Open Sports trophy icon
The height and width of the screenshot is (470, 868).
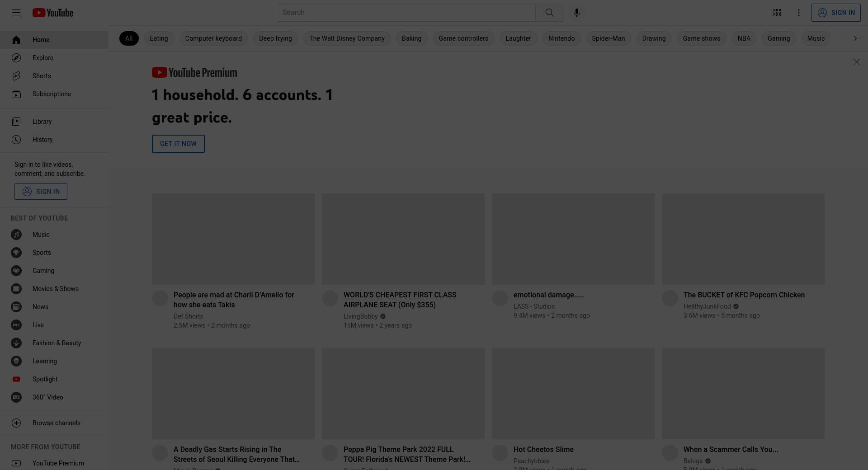16,253
